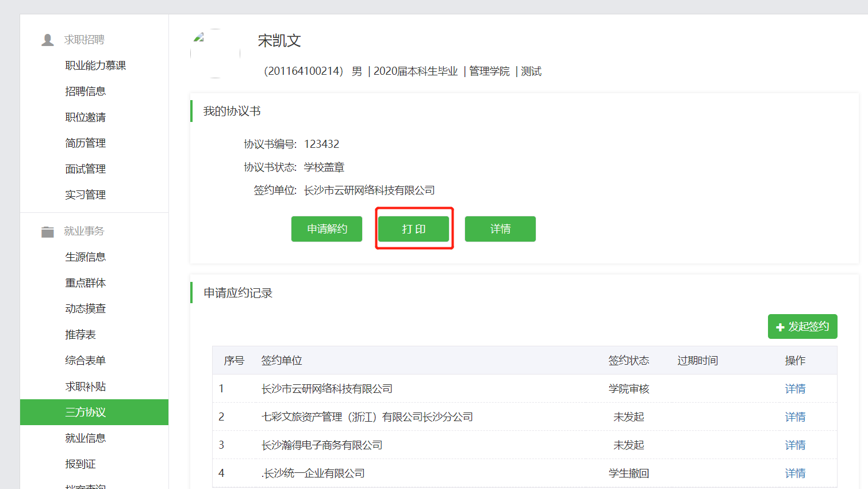Click the plus icon on 发起签约 button
This screenshot has height=489, width=868.
pyautogui.click(x=780, y=327)
